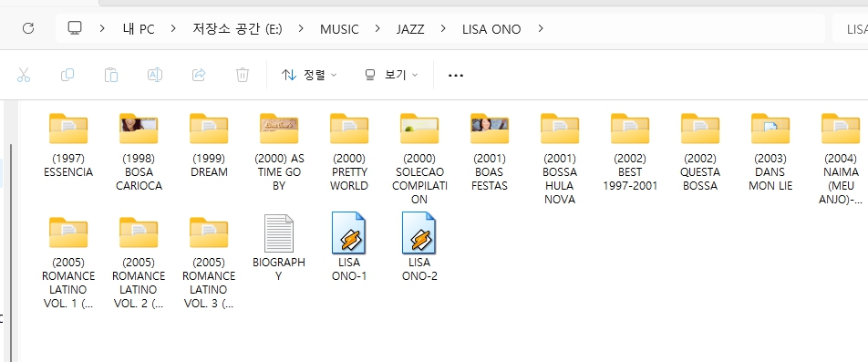The height and width of the screenshot is (362, 868).
Task: Select the ROMANCE LATINO VOL. 2 folder
Action: tap(139, 263)
